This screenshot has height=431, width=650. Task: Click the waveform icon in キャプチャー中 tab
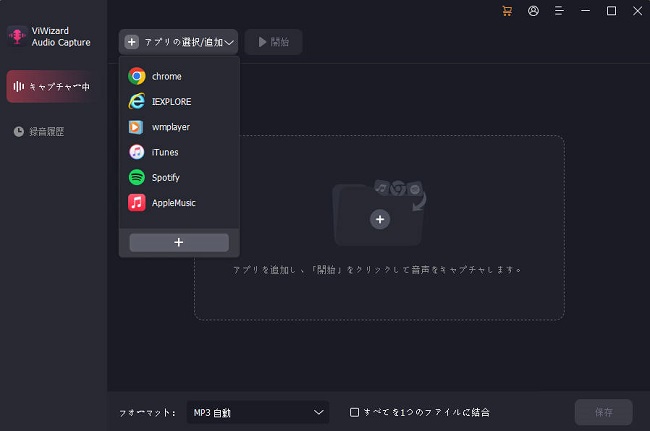[19, 86]
